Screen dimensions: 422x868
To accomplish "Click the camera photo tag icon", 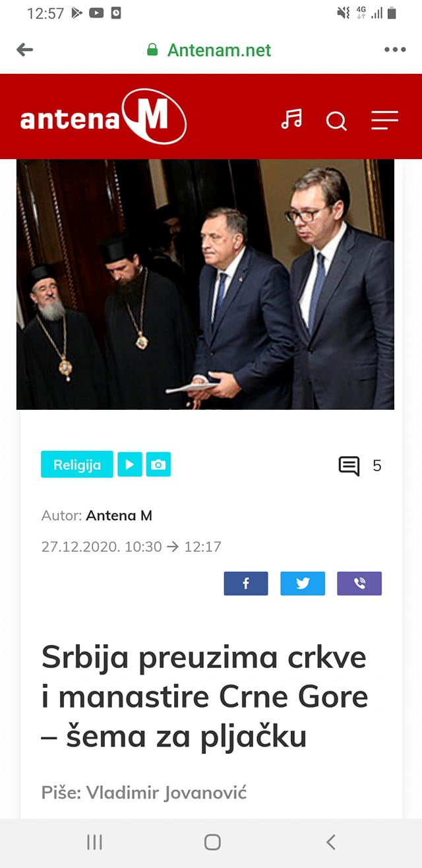I will [158, 465].
